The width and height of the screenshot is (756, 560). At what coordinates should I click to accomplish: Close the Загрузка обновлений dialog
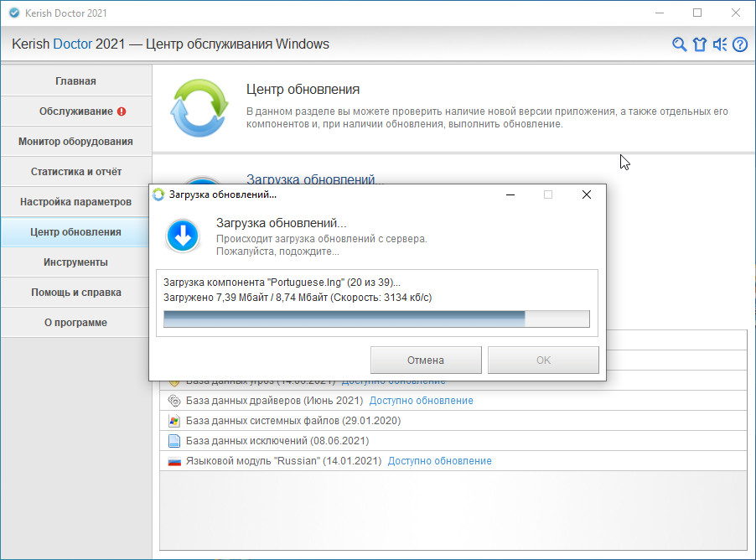587,194
